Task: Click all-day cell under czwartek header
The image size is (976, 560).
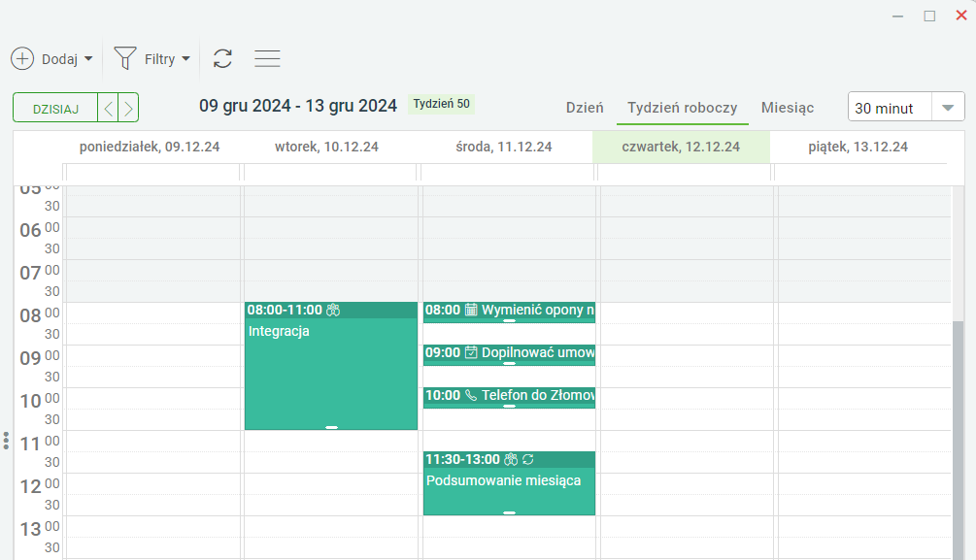Action: [x=685, y=173]
